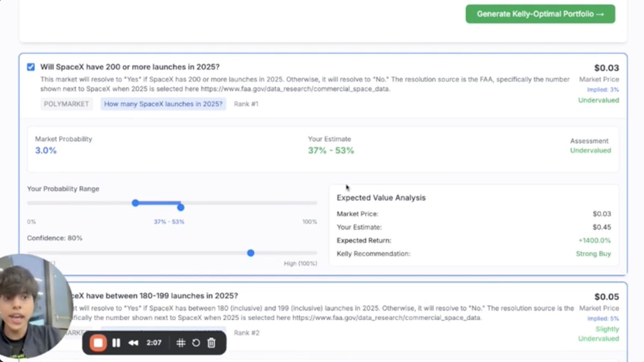644x362 pixels.
Task: Click 'Confidence: 80%' label
Action: tap(55, 238)
